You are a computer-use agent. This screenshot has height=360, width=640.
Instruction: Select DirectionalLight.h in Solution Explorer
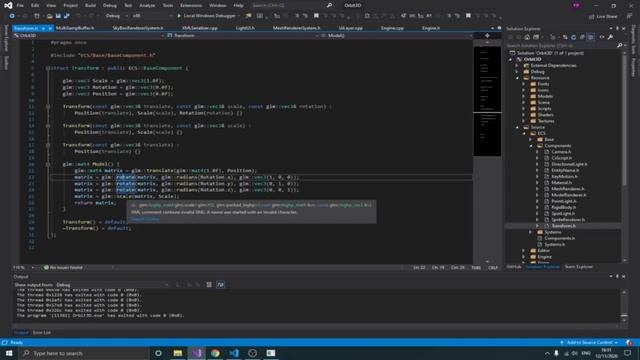pyautogui.click(x=569, y=164)
